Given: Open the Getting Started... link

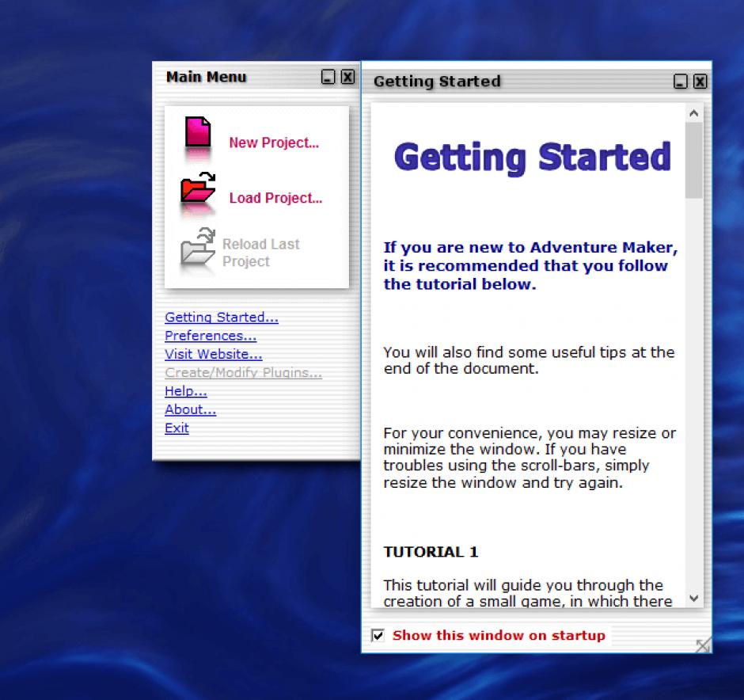Looking at the screenshot, I should click(x=222, y=317).
